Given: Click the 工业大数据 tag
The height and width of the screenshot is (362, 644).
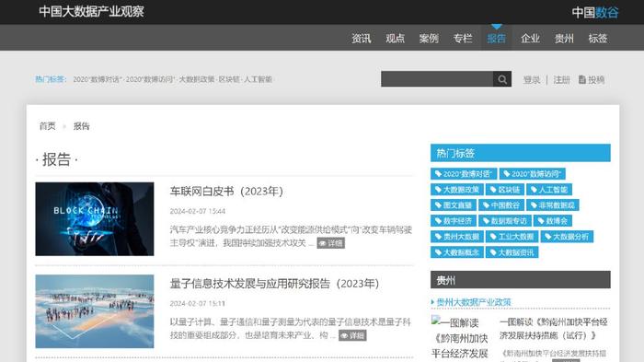Looking at the screenshot, I should [512, 237].
